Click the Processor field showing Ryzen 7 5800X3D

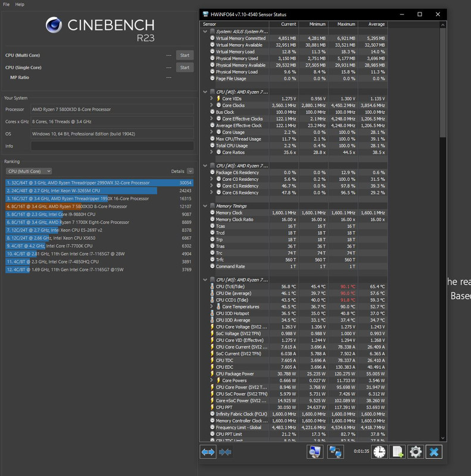pyautogui.click(x=112, y=109)
